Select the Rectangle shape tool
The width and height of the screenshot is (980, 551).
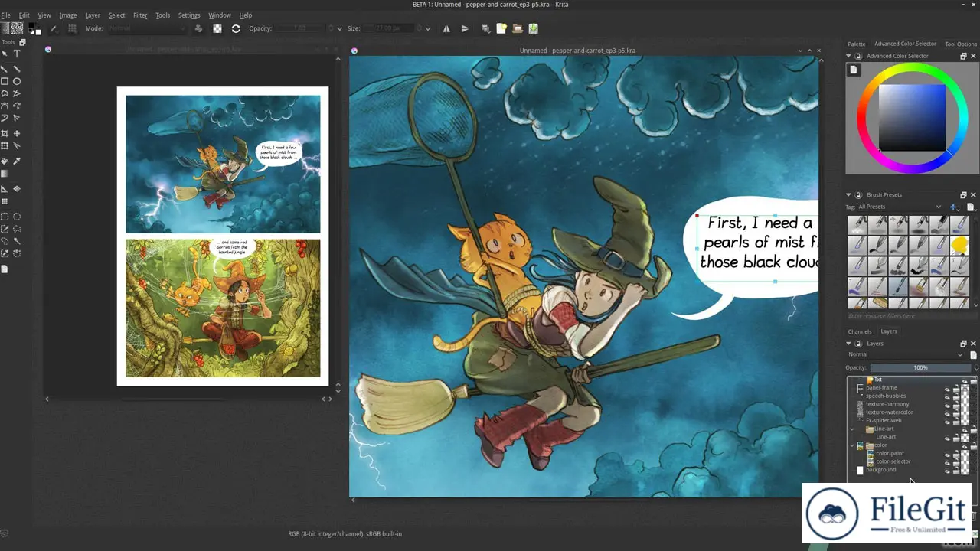click(x=5, y=81)
